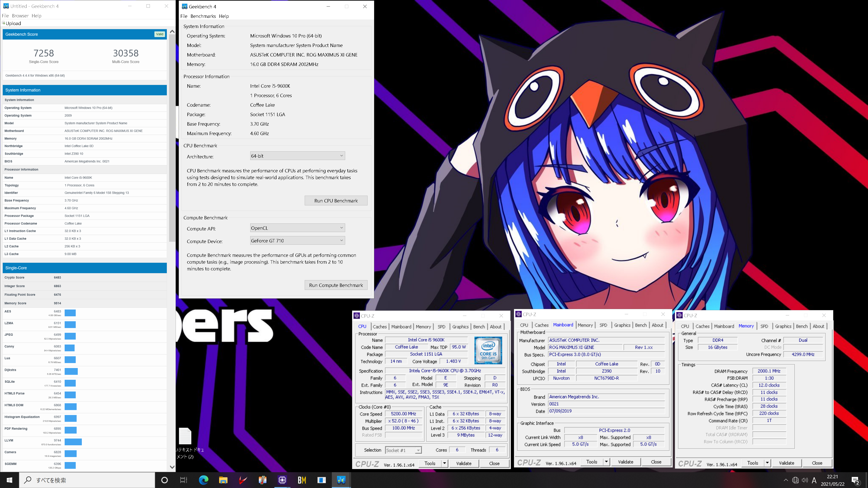Screen dimensions: 868x488
Task: Open Help menu in Geekbench 4 window
Action: 224,16
